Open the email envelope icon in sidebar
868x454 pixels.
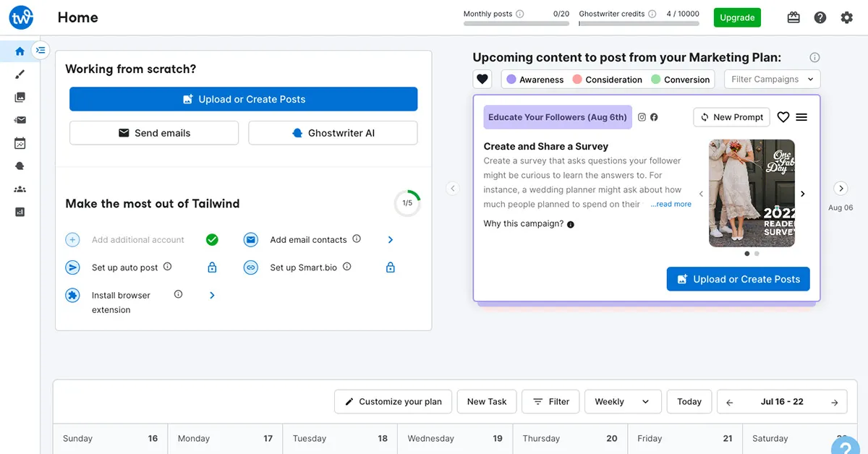pyautogui.click(x=20, y=120)
